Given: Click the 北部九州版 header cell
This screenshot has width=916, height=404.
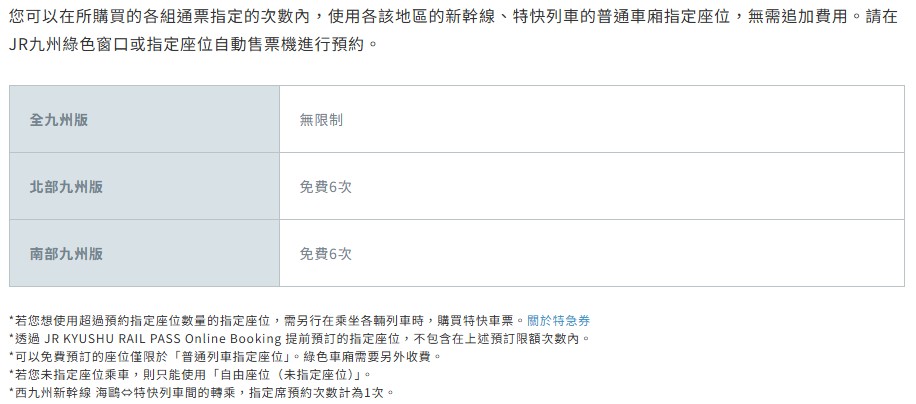Looking at the screenshot, I should point(144,186).
